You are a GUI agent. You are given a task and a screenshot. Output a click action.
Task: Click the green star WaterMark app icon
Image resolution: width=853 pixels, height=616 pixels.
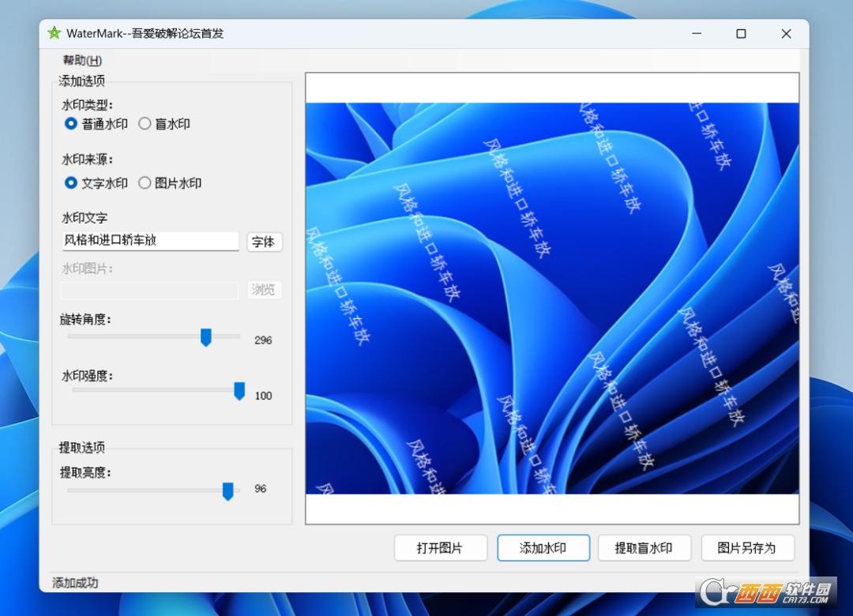pyautogui.click(x=54, y=33)
